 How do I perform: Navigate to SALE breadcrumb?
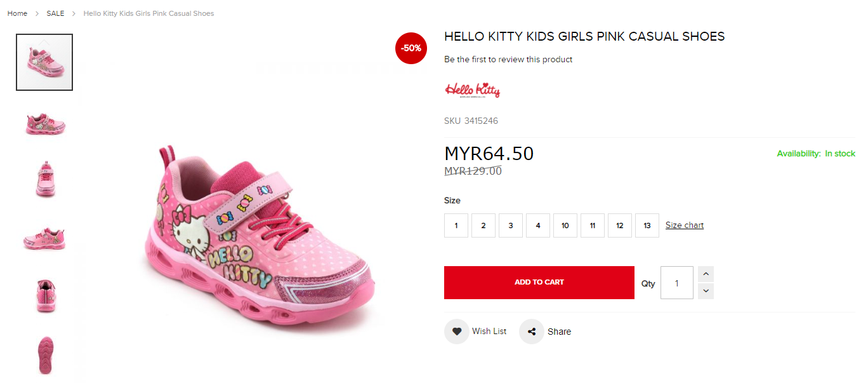55,13
